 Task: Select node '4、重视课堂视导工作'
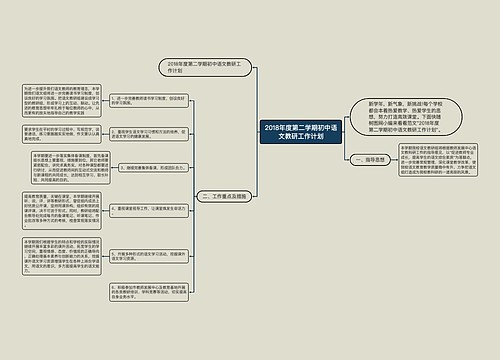(149, 211)
